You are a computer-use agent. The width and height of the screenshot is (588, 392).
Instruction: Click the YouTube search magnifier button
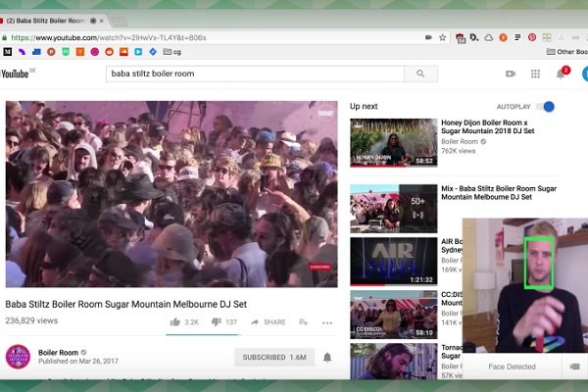420,73
